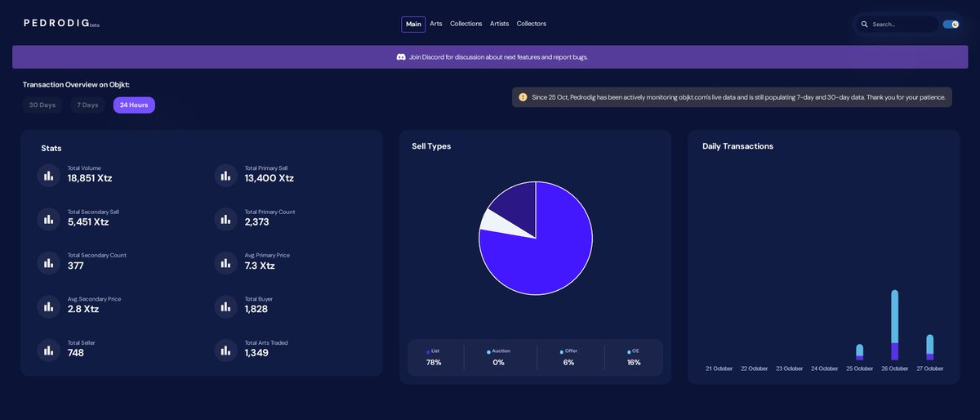Click the Total Secondary Count icon

49,263
